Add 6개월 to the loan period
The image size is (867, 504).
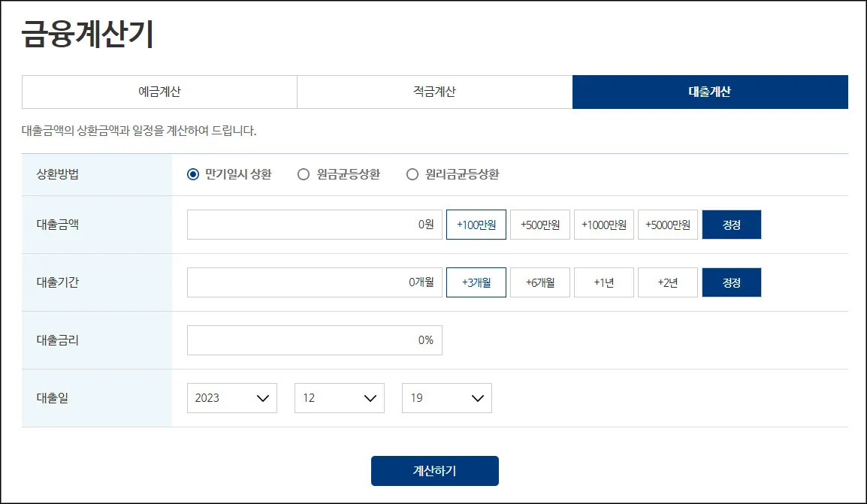[x=539, y=282]
